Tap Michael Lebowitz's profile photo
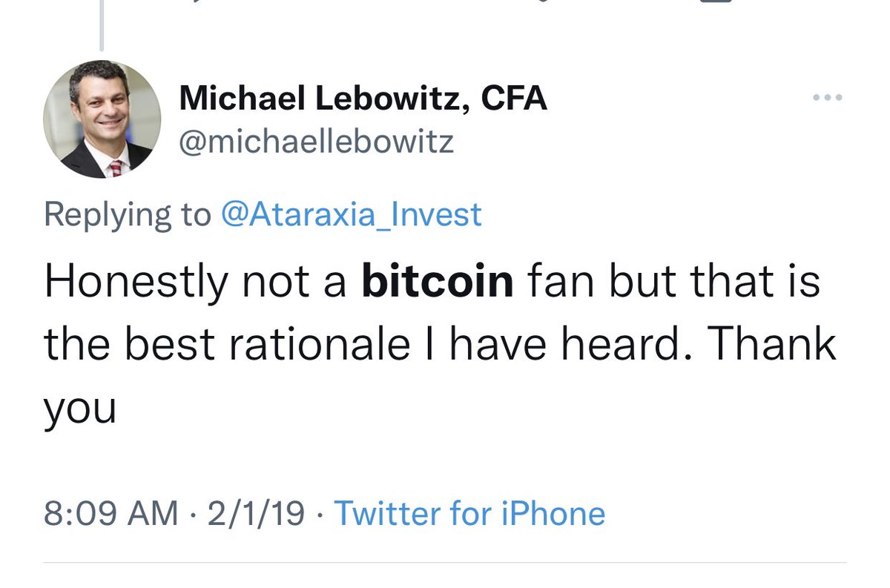 102,119
